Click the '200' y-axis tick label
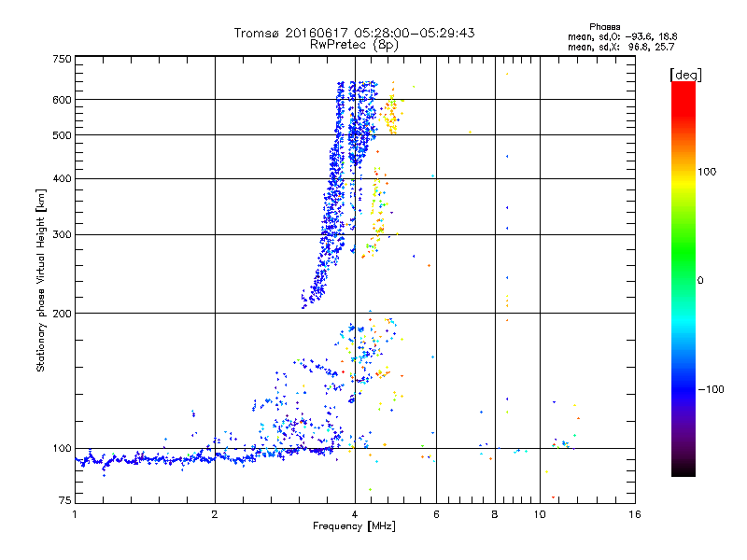This screenshot has width=747, height=560. (62, 314)
